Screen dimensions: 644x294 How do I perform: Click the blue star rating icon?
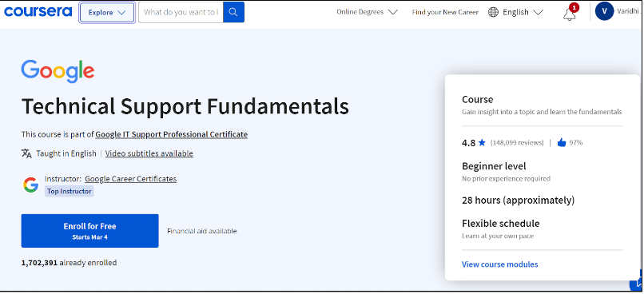point(482,143)
